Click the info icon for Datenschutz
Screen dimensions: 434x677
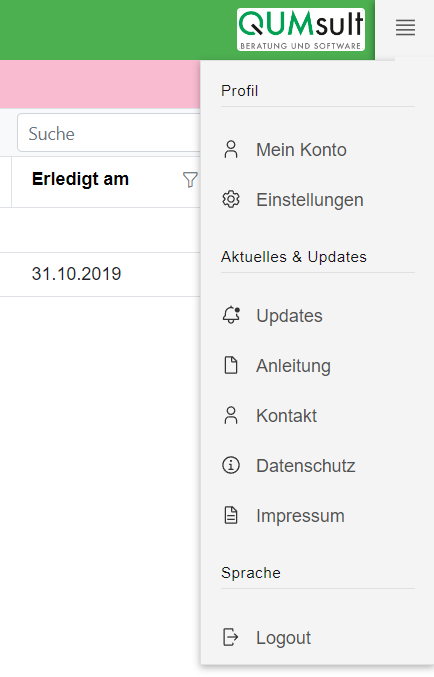[231, 465]
